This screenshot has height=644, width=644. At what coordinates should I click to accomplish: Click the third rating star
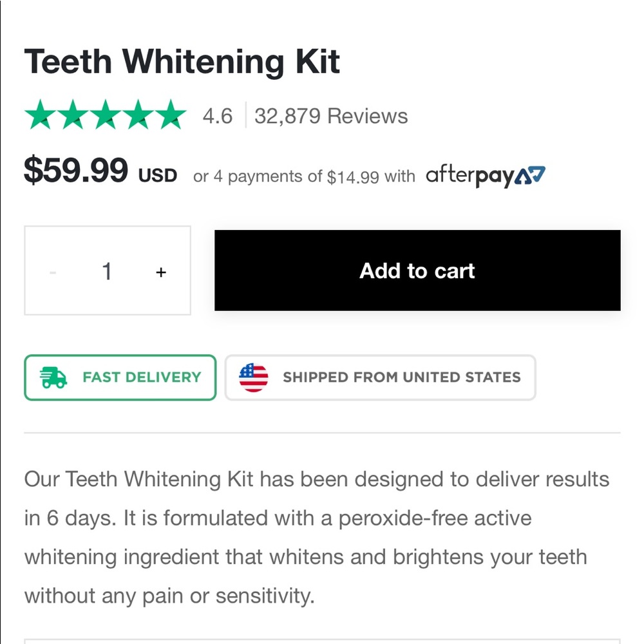pyautogui.click(x=104, y=117)
